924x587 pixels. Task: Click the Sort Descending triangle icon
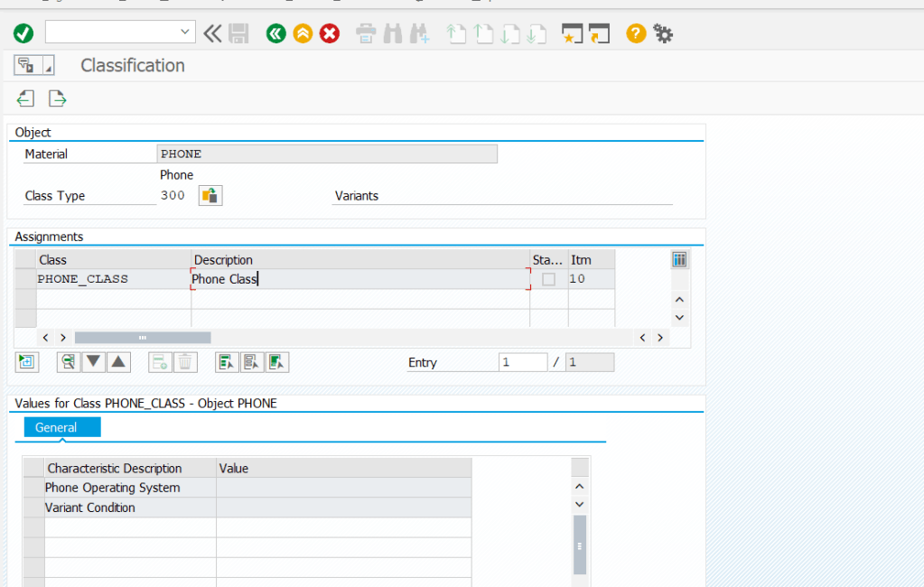click(x=93, y=361)
